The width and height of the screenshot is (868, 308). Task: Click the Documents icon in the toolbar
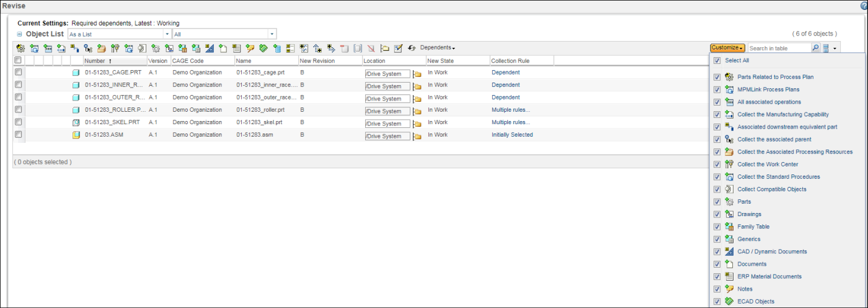click(223, 48)
